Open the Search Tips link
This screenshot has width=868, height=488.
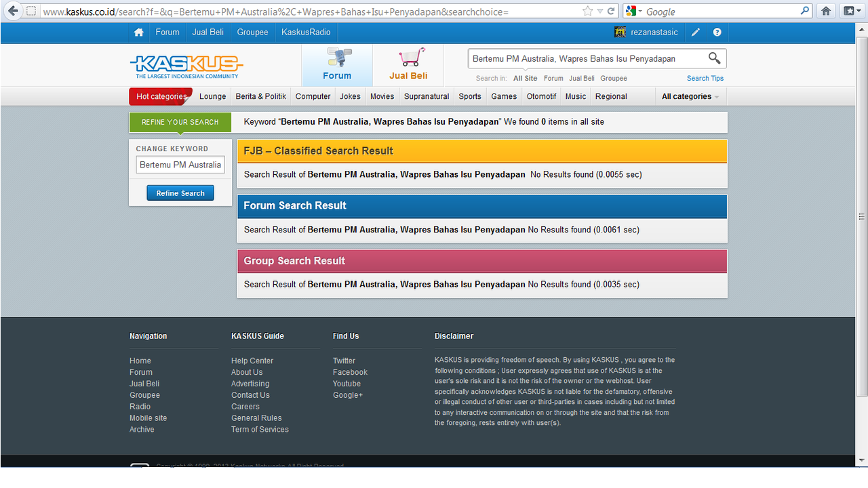point(705,78)
